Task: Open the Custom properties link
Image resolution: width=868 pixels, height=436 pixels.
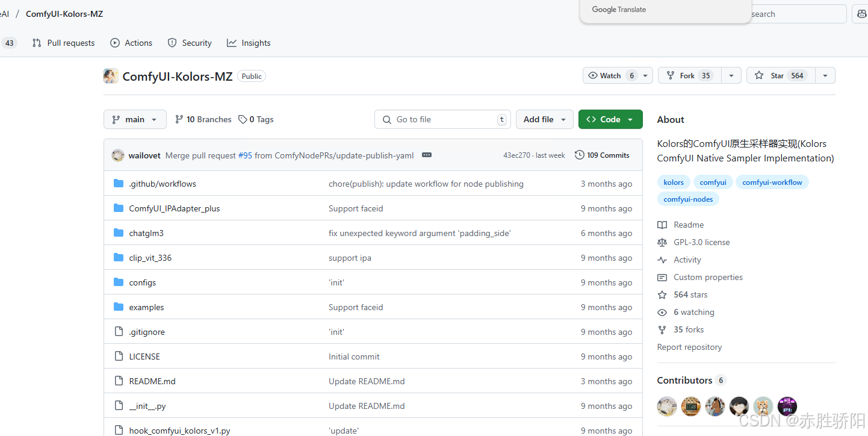Action: point(700,277)
